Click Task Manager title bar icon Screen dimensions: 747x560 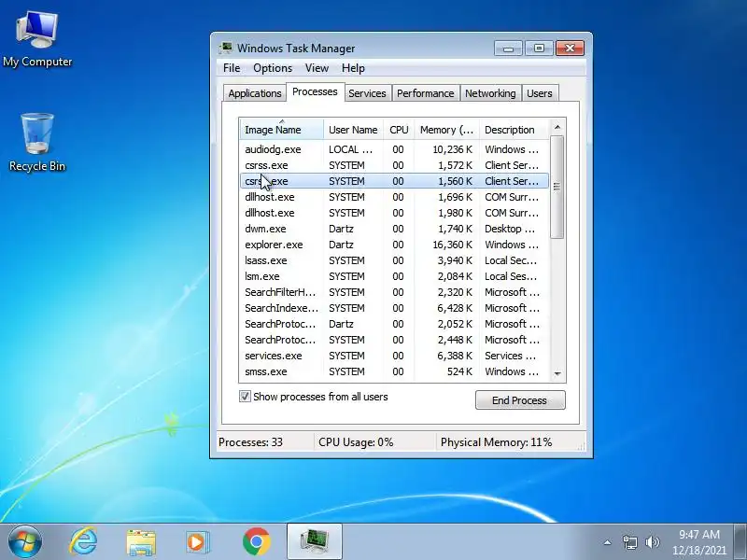point(226,49)
